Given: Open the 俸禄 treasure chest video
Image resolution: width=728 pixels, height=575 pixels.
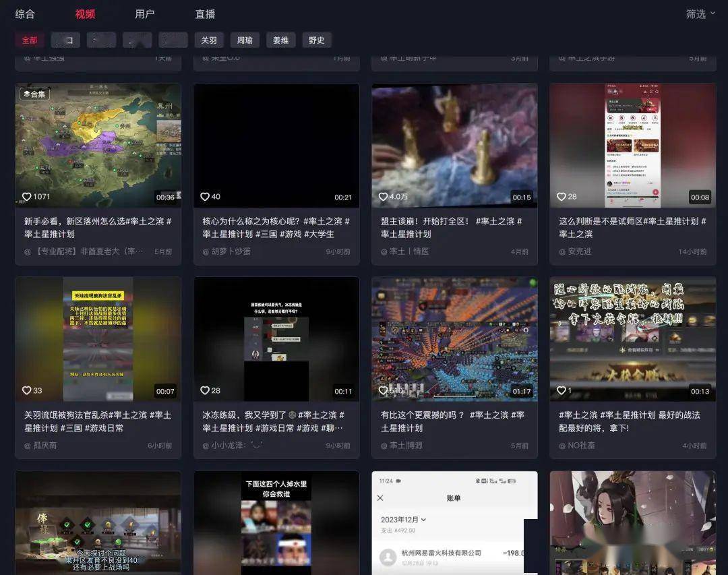Looking at the screenshot, I should pos(98,523).
